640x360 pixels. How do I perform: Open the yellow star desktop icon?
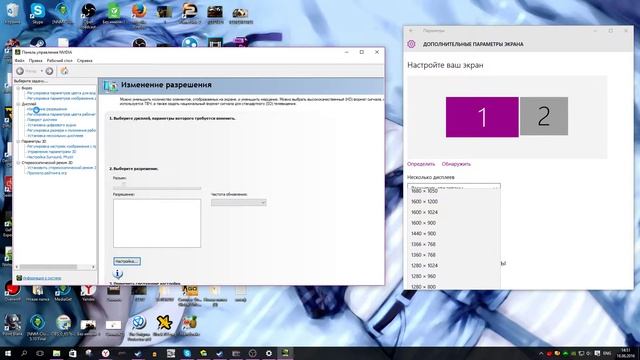164,325
